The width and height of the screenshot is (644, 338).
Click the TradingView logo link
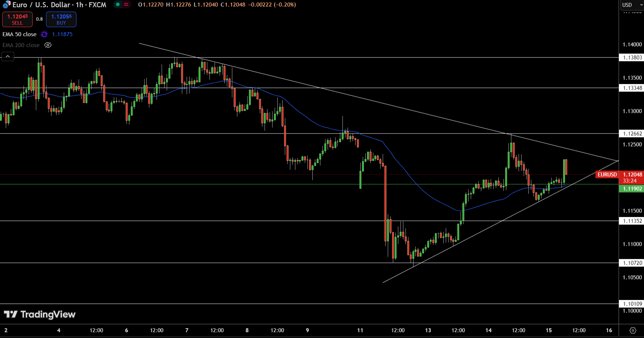tap(40, 314)
